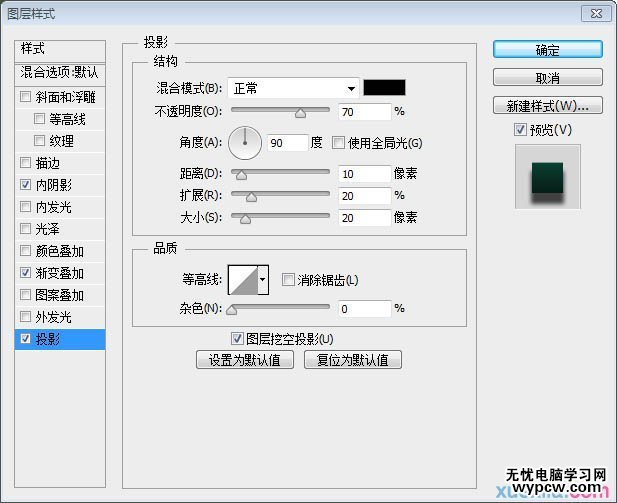Toggle the 预览 checkbox
The width and height of the screenshot is (617, 503).
pyautogui.click(x=520, y=129)
